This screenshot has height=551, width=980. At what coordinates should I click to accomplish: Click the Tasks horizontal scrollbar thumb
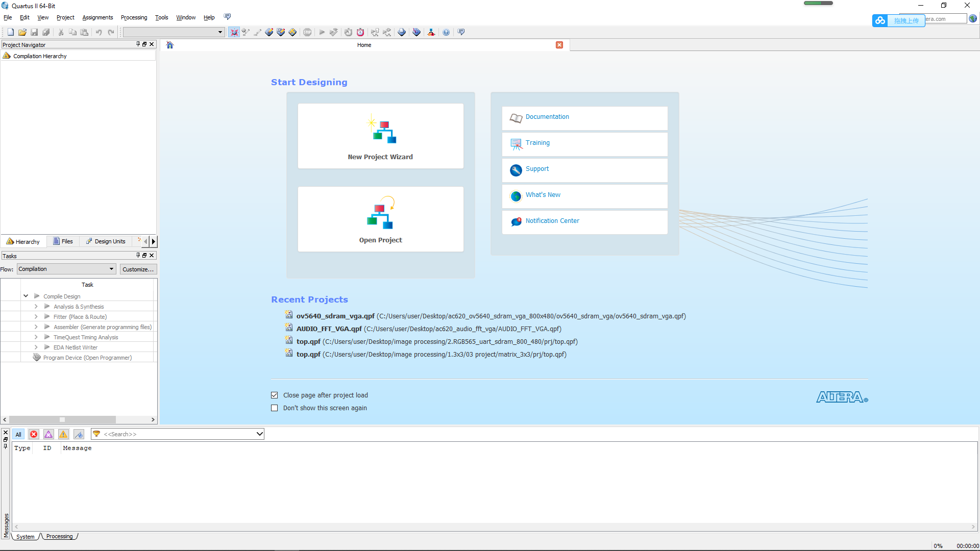click(x=62, y=419)
